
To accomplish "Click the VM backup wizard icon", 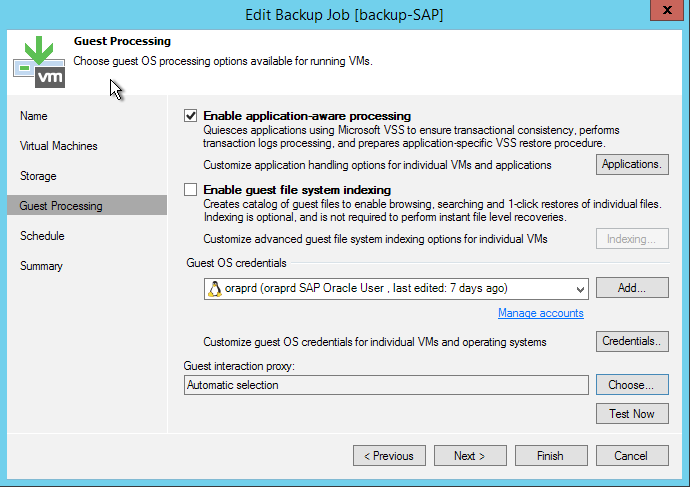I will tap(40, 62).
